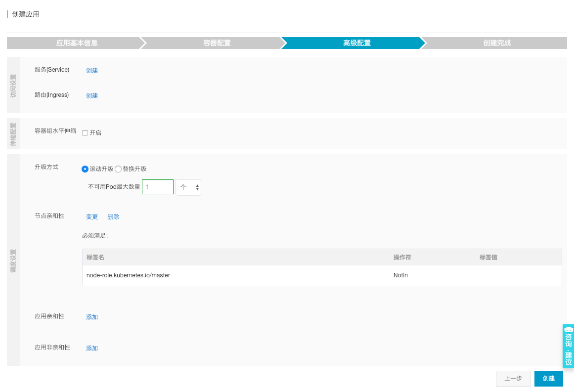574x392 pixels.
Task: Click the node-role.kubernetes.io/master label cell
Action: 128,275
